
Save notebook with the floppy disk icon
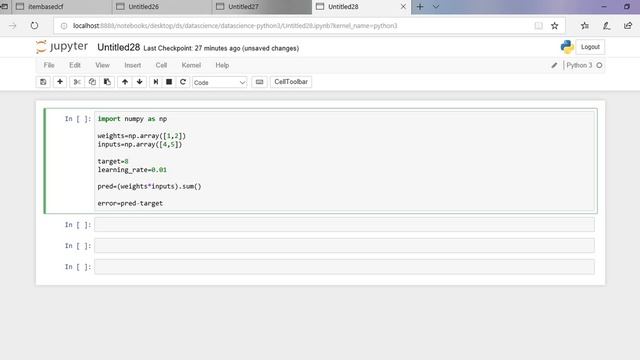pos(43,82)
